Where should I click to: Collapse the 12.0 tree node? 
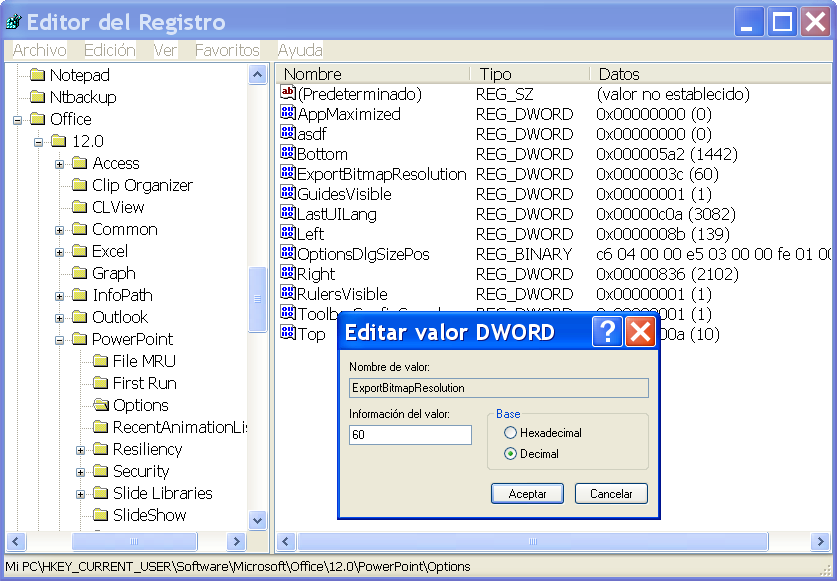[x=38, y=142]
